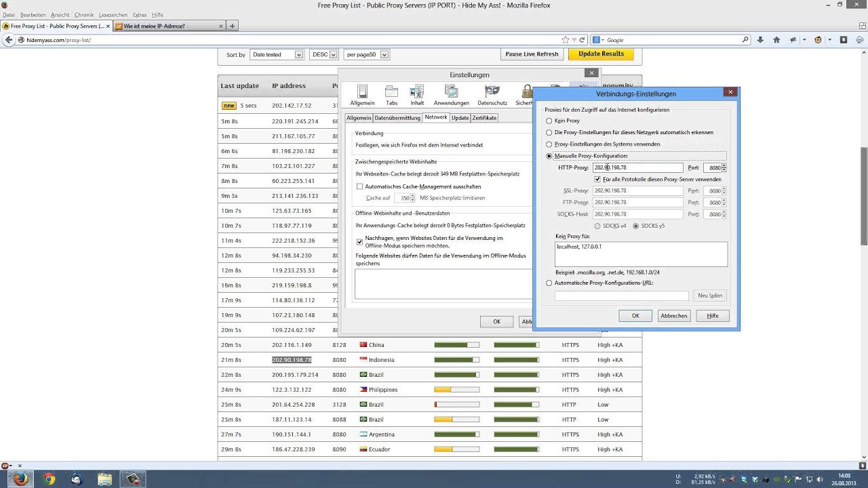Click the Hilfe button

[713, 315]
